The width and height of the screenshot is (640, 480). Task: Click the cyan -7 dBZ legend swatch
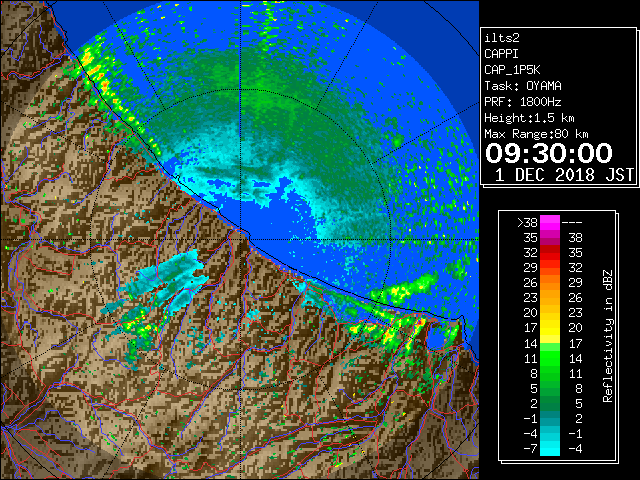pos(550,449)
